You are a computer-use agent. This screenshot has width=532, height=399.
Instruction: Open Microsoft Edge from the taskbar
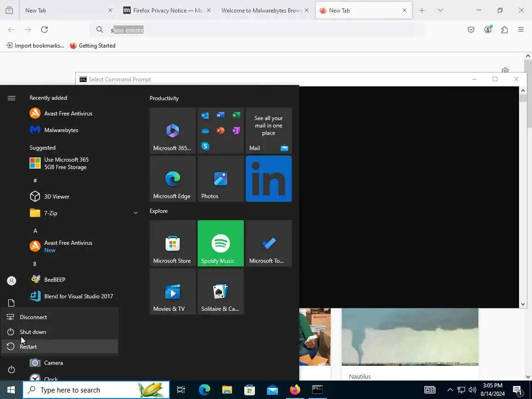(x=205, y=390)
